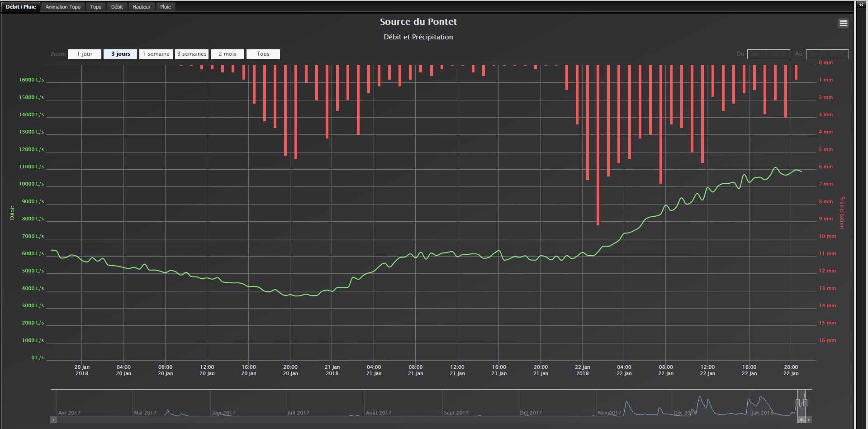Grab the left navigator range handle
This screenshot has width=868, height=429.
pos(797,403)
